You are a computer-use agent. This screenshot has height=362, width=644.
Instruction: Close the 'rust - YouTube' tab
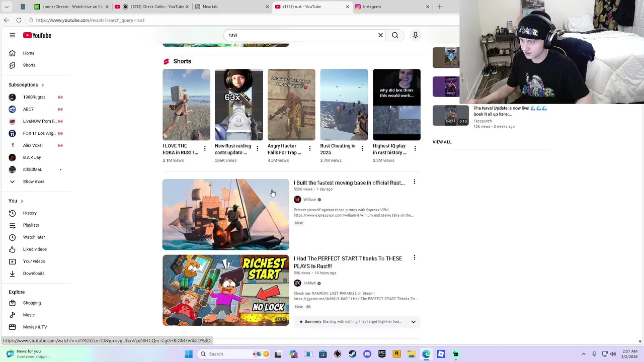point(347,7)
